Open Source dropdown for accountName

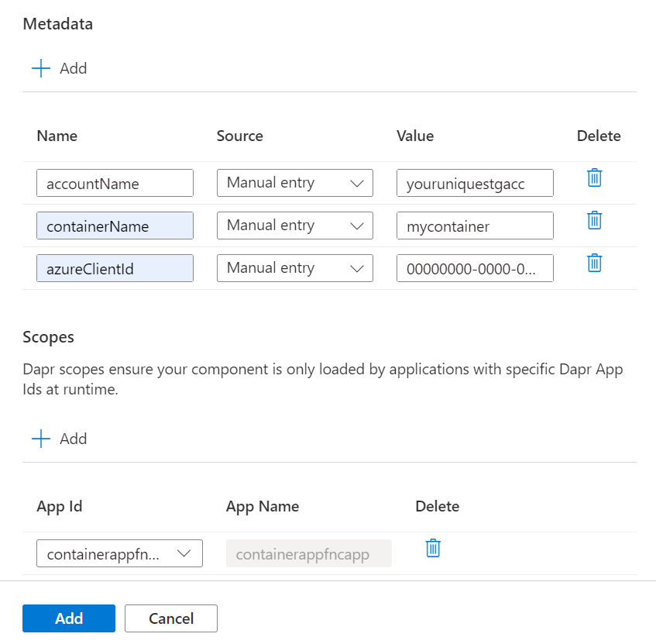click(294, 183)
